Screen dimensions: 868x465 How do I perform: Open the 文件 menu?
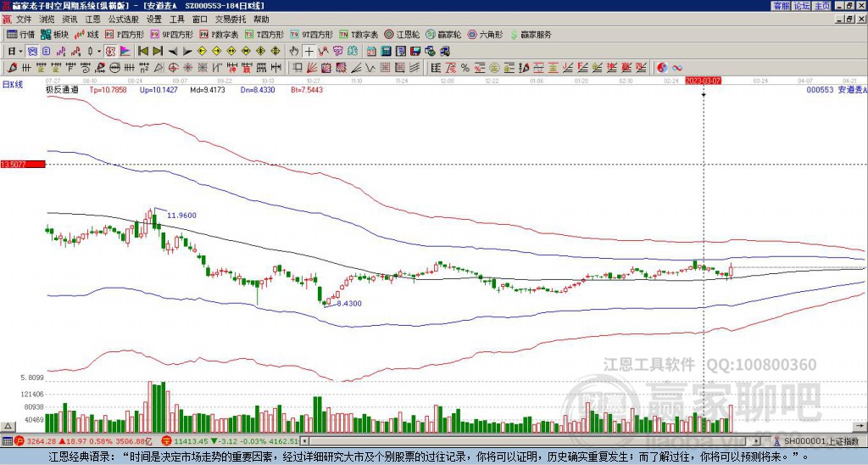[x=24, y=20]
